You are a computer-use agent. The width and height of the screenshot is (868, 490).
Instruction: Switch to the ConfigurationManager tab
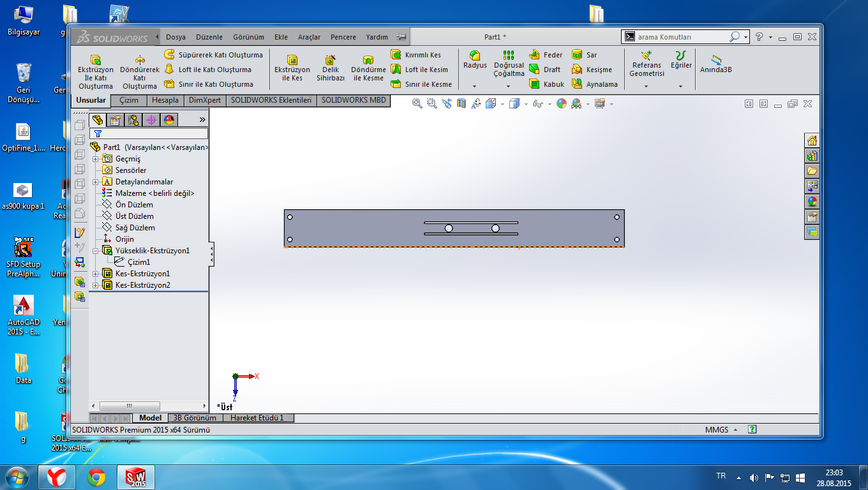click(x=133, y=119)
